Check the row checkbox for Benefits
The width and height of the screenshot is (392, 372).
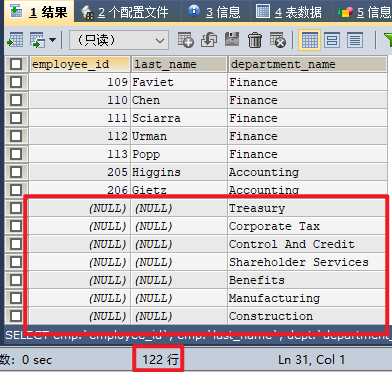point(16,280)
